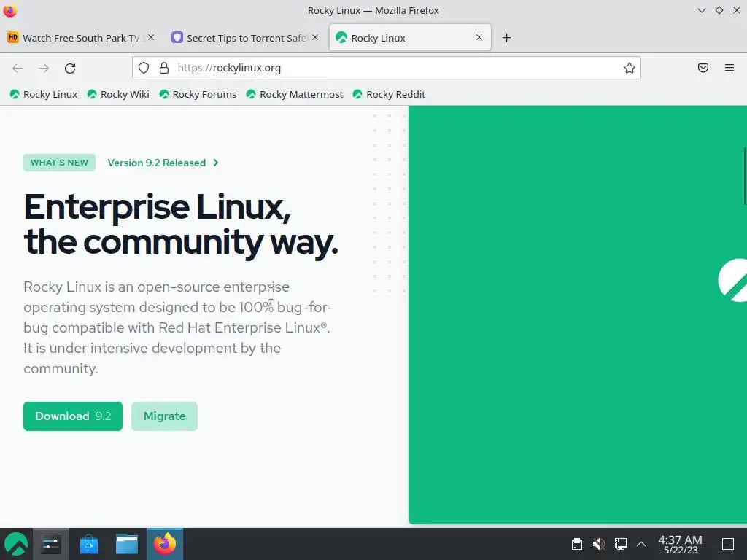This screenshot has height=560, width=747.
Task: Open file manager from taskbar
Action: 127,544
